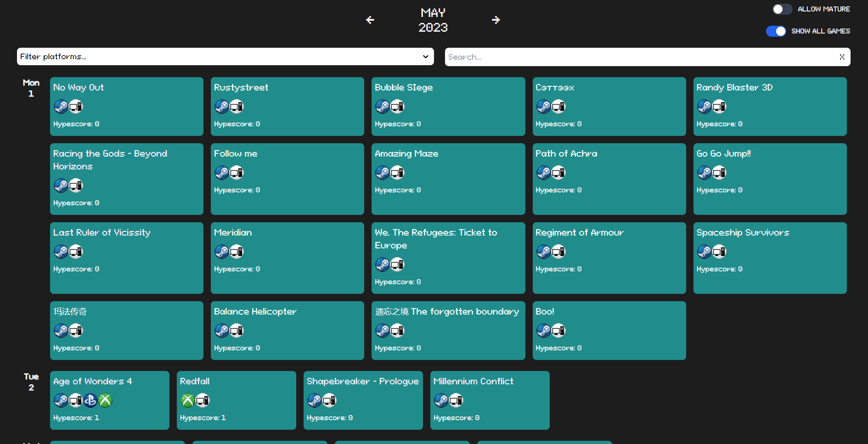
Task: Open the Age of Wonders 4 title
Action: coord(93,381)
